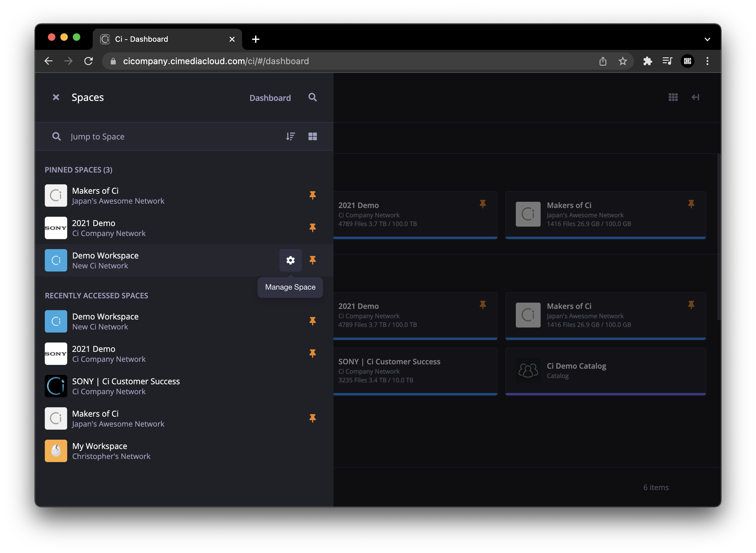
Task: Open recently accessed 2021 Demo
Action: tap(184, 354)
